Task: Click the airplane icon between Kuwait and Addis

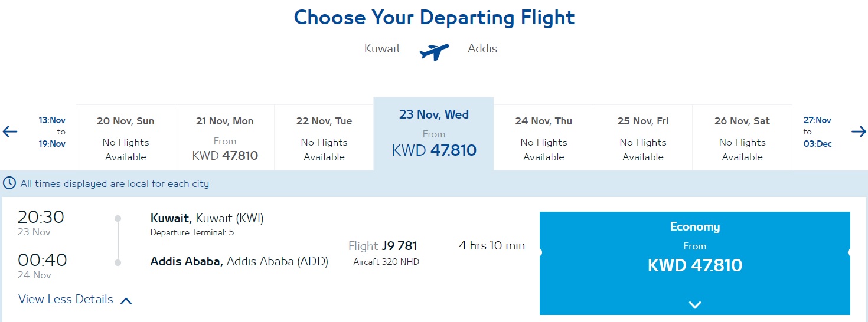Action: coord(434,51)
